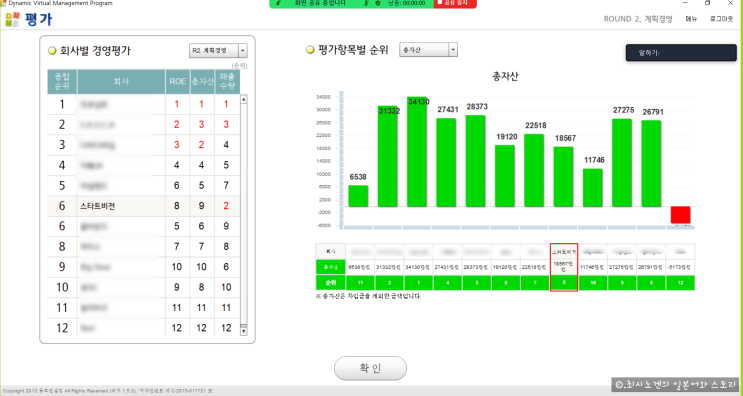This screenshot has height=396, width=743.
Task: Click the microphone icon in sharing bar
Action: click(x=366, y=3)
